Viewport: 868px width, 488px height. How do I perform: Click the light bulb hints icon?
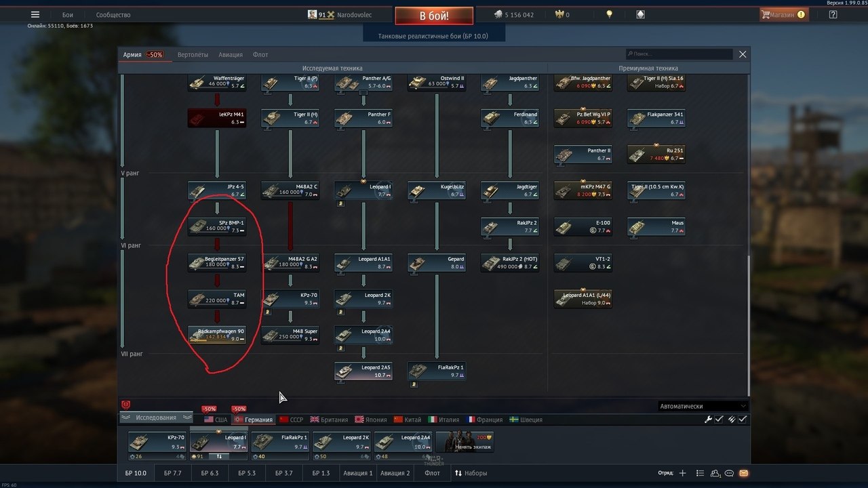(609, 14)
